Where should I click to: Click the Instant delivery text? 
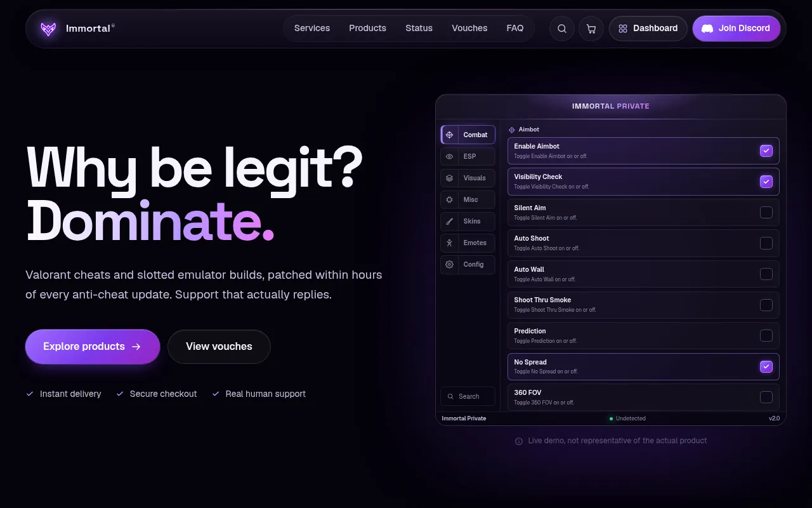click(x=70, y=394)
